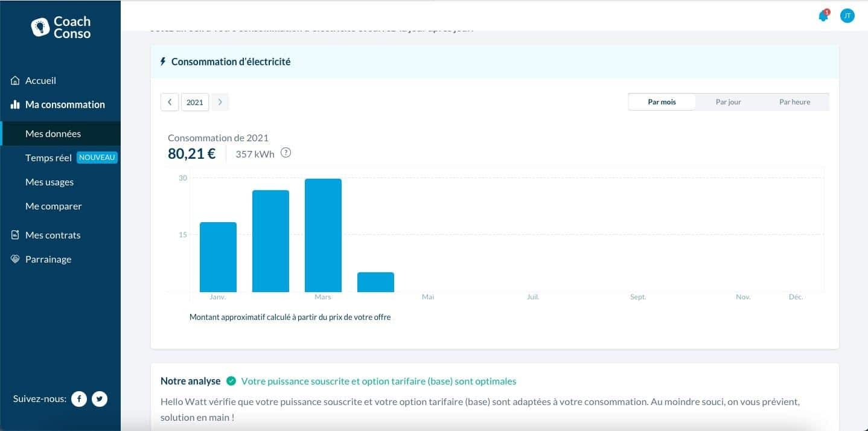This screenshot has width=868, height=431.
Task: Open the Twitter follow icon
Action: pyautogui.click(x=100, y=399)
